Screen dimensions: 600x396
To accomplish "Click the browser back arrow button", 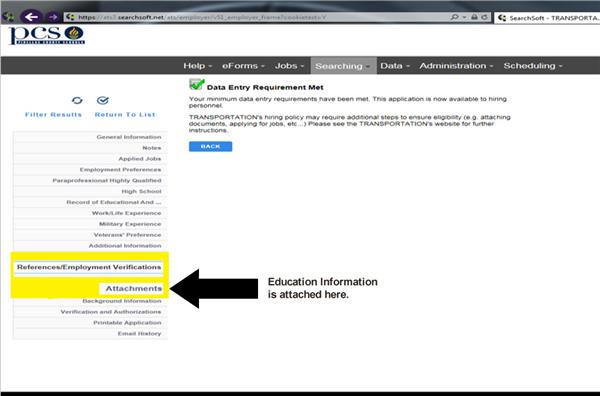I will (x=31, y=17).
